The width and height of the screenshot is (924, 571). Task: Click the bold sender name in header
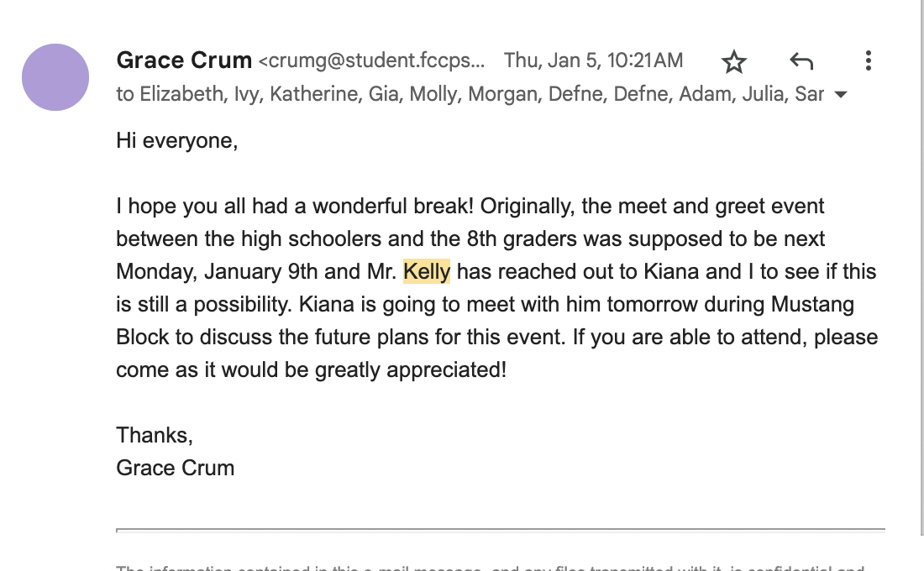click(x=184, y=60)
